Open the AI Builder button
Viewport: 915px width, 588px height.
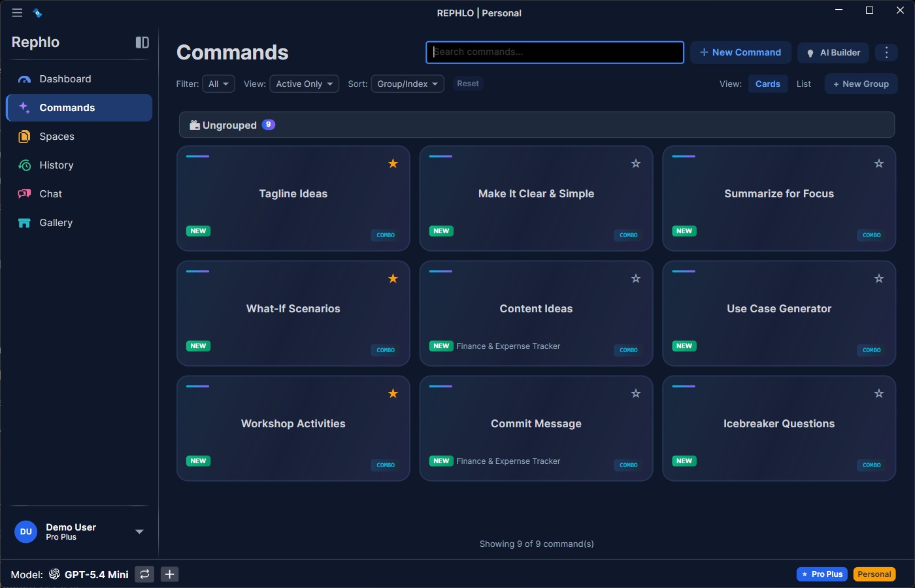pos(833,52)
